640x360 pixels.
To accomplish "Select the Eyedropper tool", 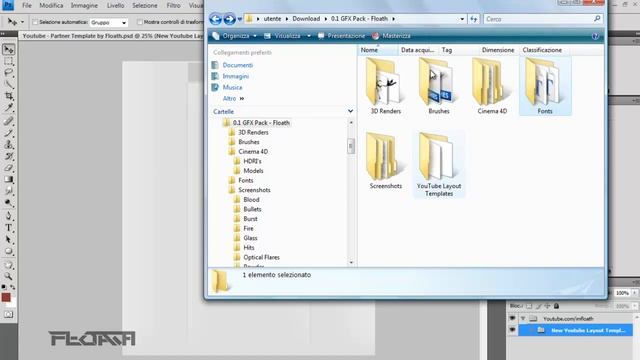I will (9, 108).
